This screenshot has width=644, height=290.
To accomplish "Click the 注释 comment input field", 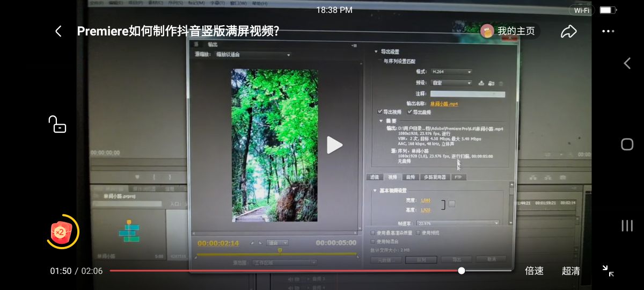I will coord(467,94).
